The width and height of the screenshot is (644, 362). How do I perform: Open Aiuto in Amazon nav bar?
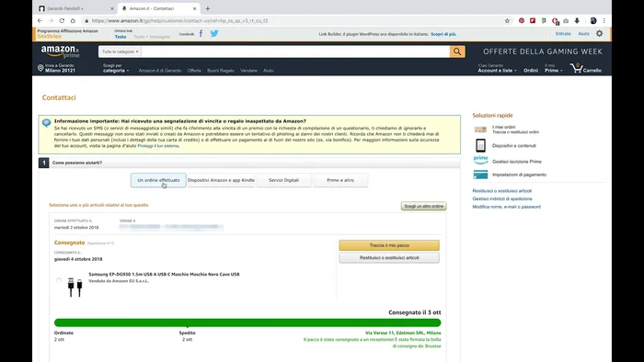pyautogui.click(x=269, y=71)
